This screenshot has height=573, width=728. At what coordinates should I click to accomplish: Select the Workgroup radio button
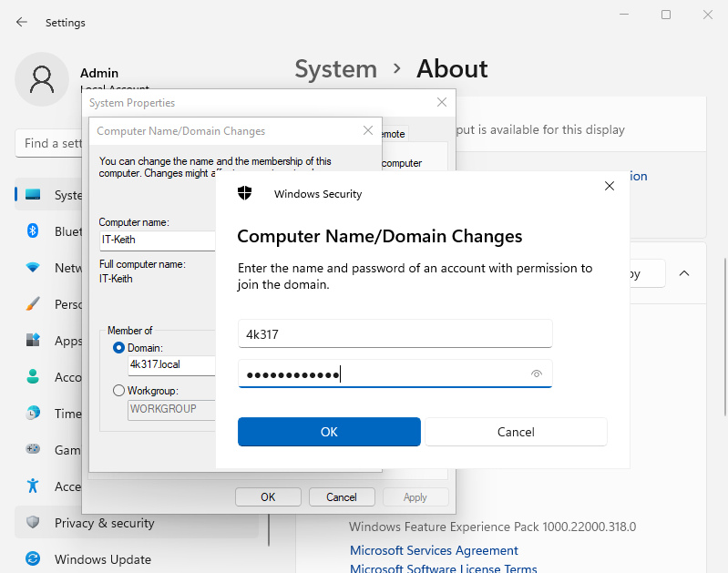[118, 391]
